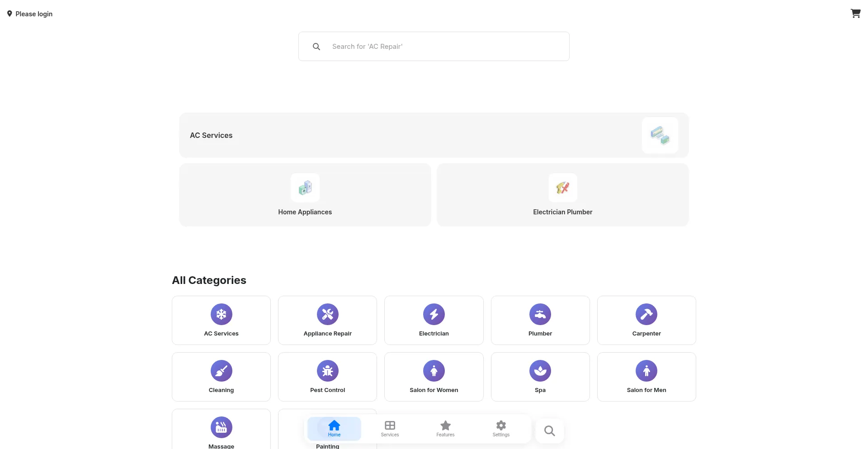Go to the Settings tab
Viewport: 868px width, 449px height.
[x=501, y=429]
